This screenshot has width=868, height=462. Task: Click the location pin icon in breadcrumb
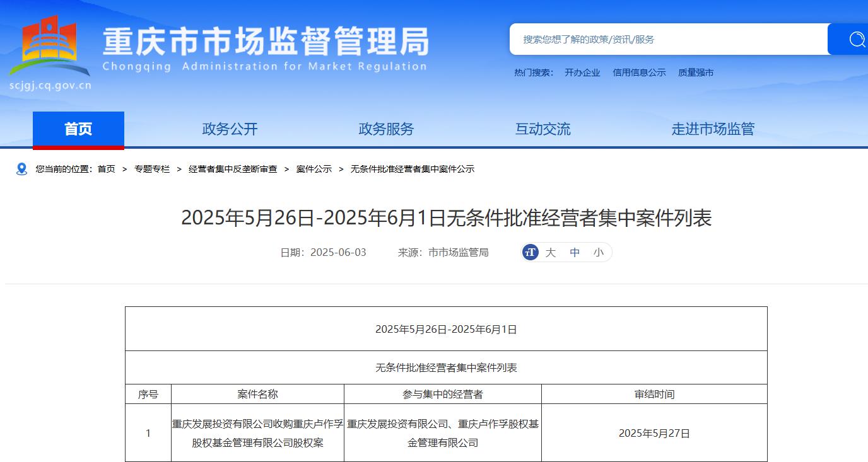point(22,169)
